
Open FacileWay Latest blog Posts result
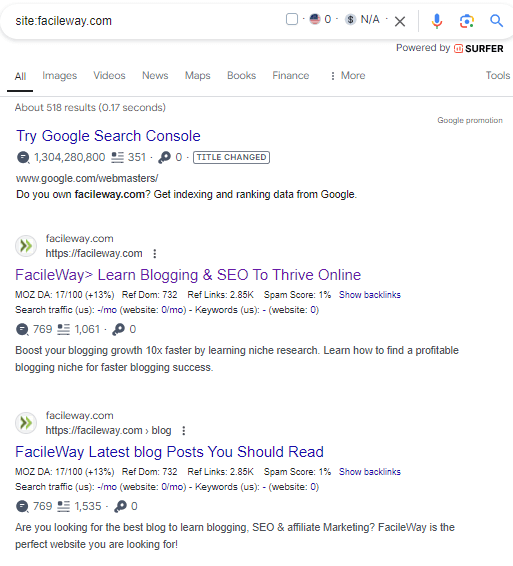coord(169,452)
